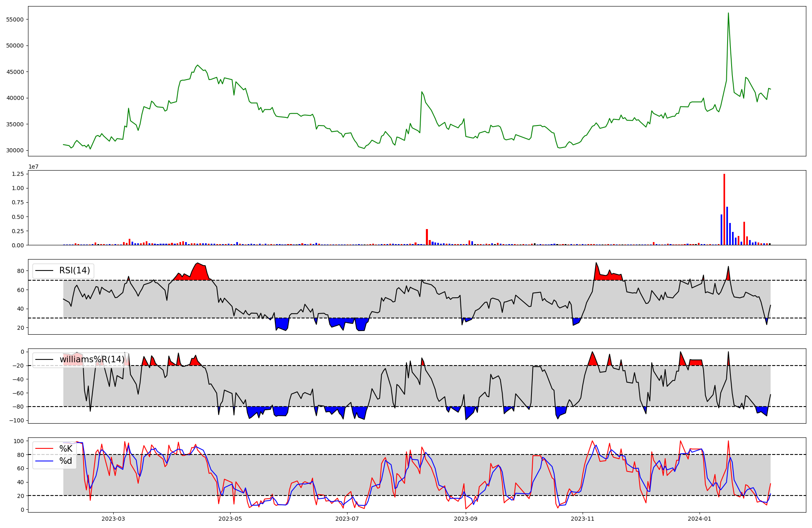Click the 30000 price axis label

[x=15, y=150]
